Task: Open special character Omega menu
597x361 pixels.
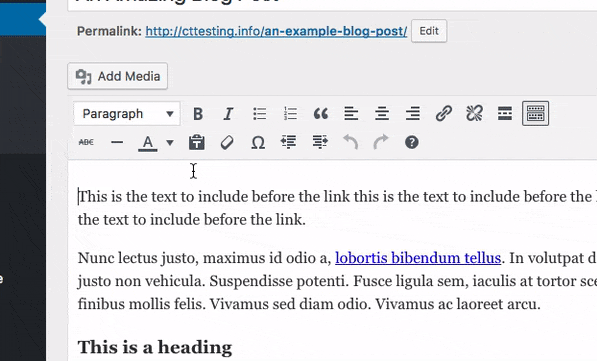Action: point(258,143)
